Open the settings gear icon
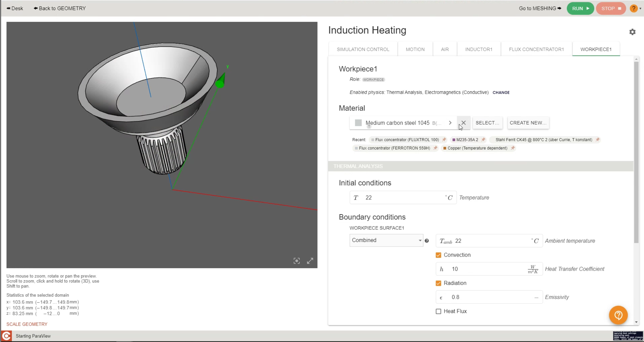Screen dimensions: 644x342 (632, 32)
